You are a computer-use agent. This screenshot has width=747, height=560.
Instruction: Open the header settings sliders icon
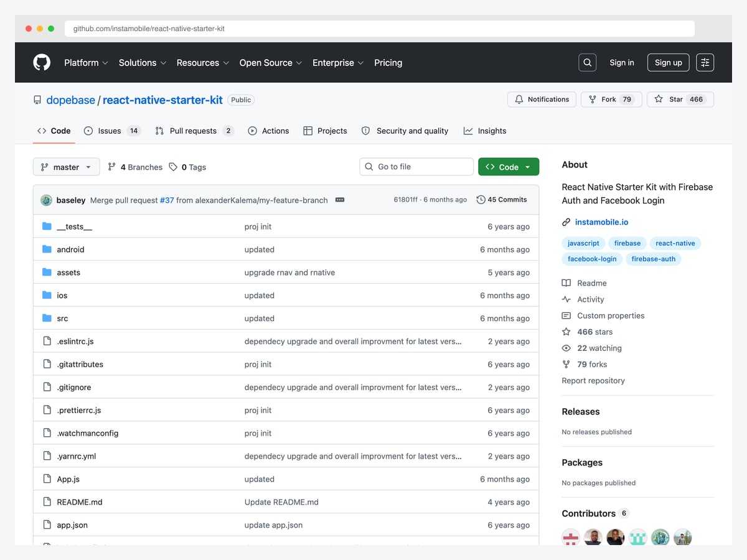point(705,62)
